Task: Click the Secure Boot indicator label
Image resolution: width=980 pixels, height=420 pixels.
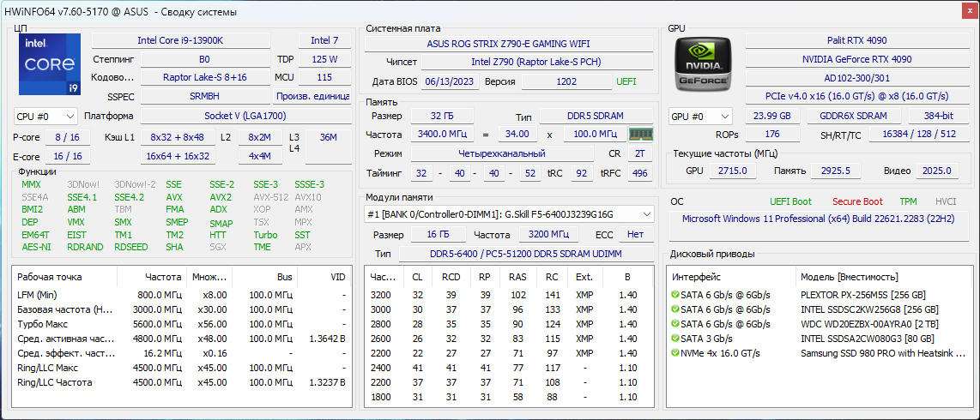Action: coord(857,202)
